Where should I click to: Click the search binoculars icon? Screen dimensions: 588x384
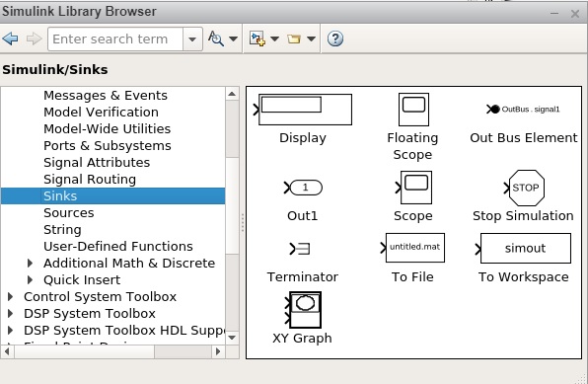[216, 38]
